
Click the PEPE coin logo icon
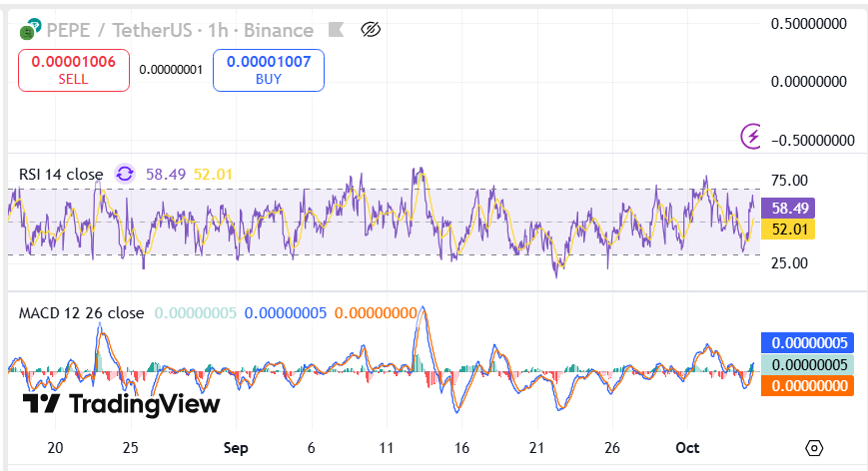[x=30, y=29]
